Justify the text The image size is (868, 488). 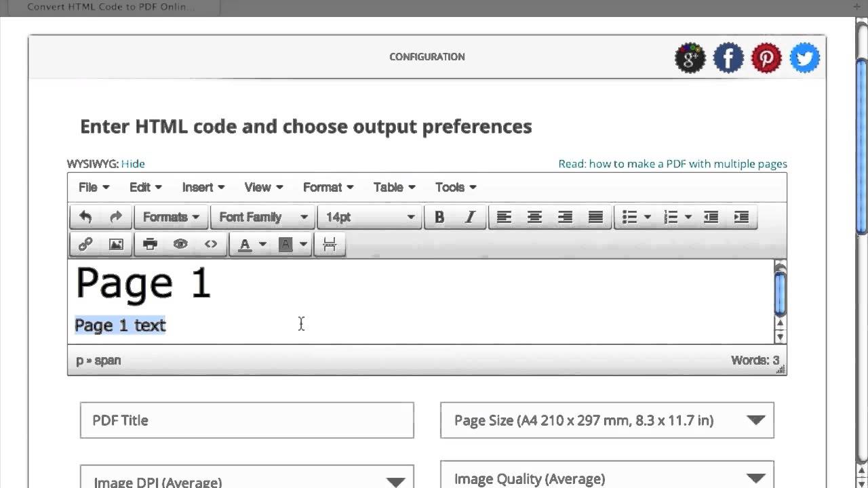coord(595,217)
